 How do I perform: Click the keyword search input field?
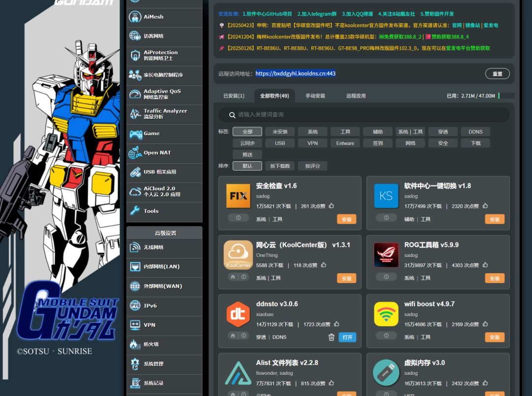[x=364, y=115]
